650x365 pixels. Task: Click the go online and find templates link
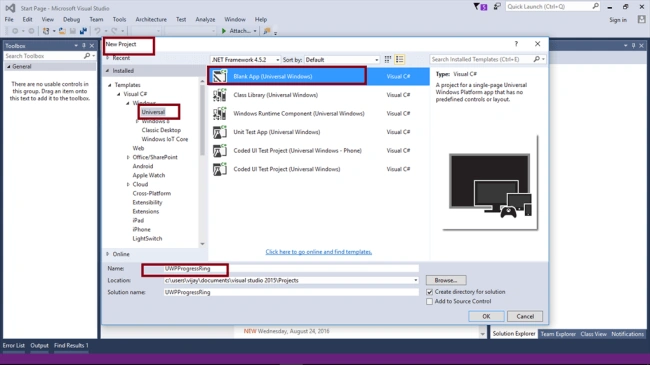click(318, 252)
